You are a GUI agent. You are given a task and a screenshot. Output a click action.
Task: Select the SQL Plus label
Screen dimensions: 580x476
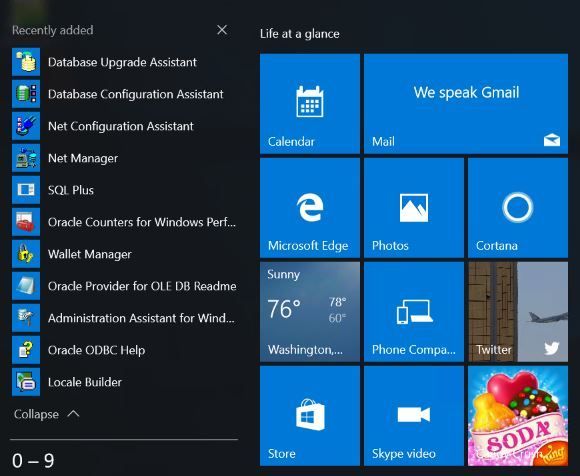pyautogui.click(x=71, y=190)
